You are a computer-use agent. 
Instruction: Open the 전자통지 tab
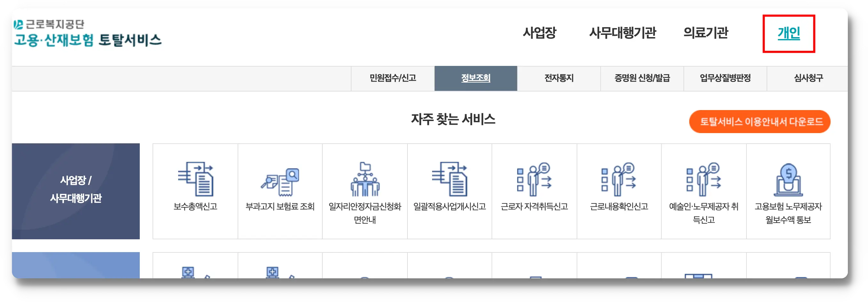coord(559,78)
